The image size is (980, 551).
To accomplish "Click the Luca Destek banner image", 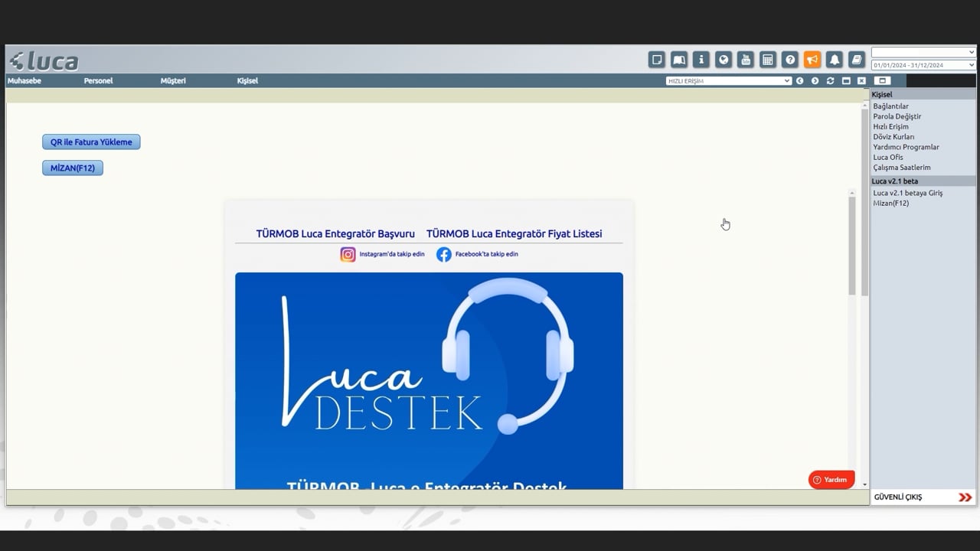I will [x=429, y=380].
